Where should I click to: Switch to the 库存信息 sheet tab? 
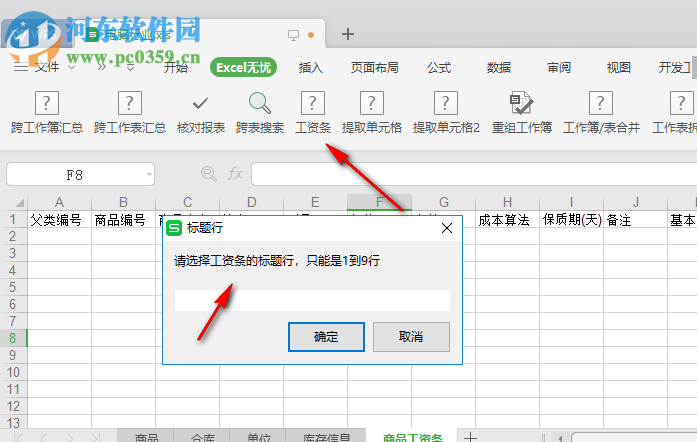point(326,437)
